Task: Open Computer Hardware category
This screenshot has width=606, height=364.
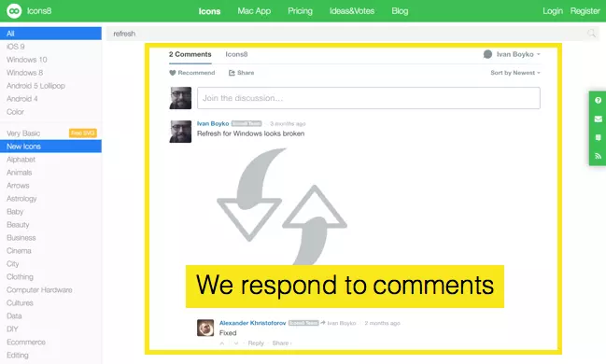Action: click(39, 290)
